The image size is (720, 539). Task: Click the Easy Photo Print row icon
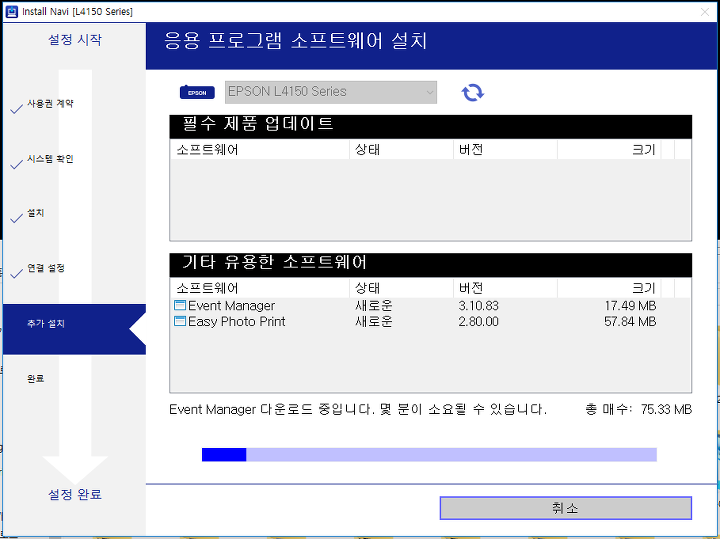pos(180,321)
